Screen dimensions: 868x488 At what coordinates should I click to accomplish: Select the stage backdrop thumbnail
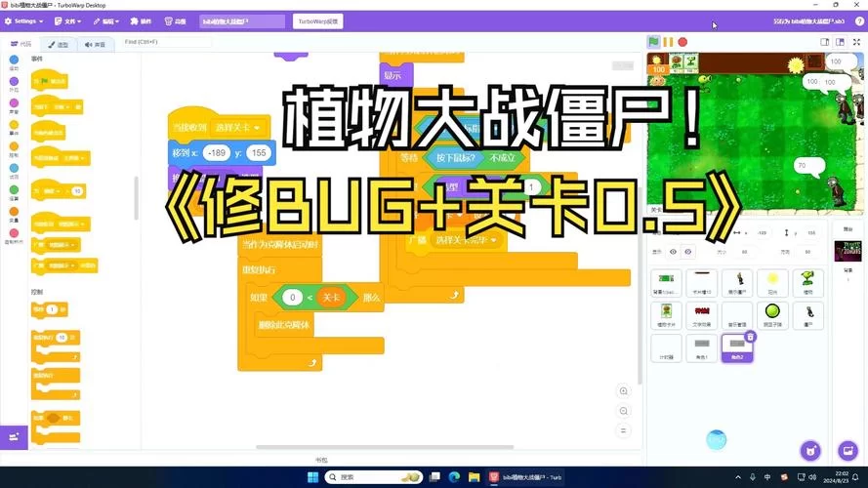pyautogui.click(x=847, y=251)
